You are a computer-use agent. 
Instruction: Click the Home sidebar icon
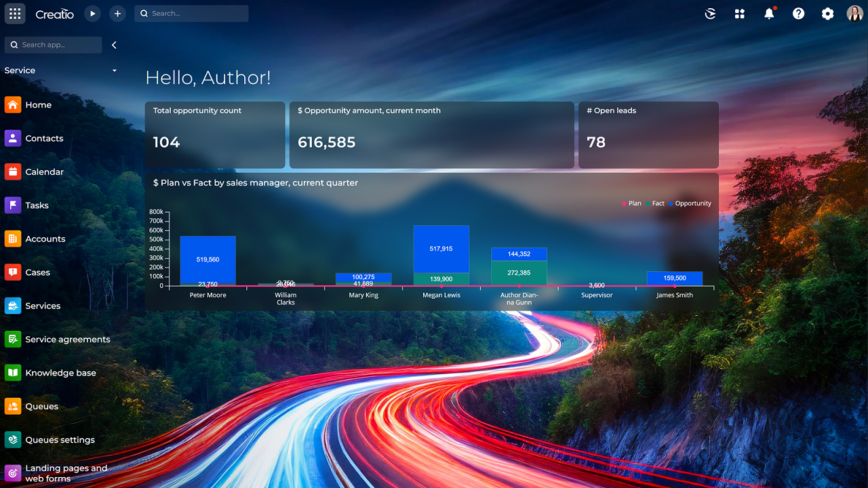(x=13, y=104)
